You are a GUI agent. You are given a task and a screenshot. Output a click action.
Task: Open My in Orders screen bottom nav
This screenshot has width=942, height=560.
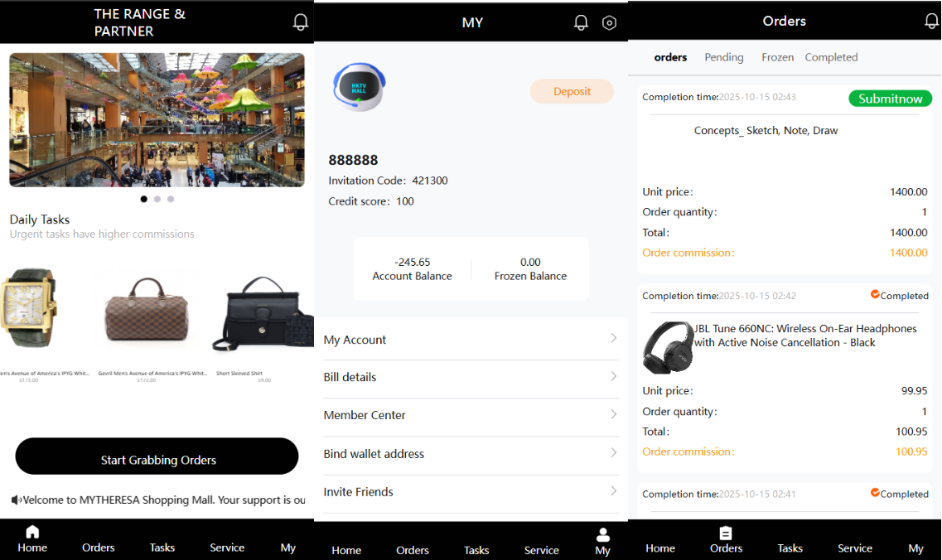(x=915, y=548)
